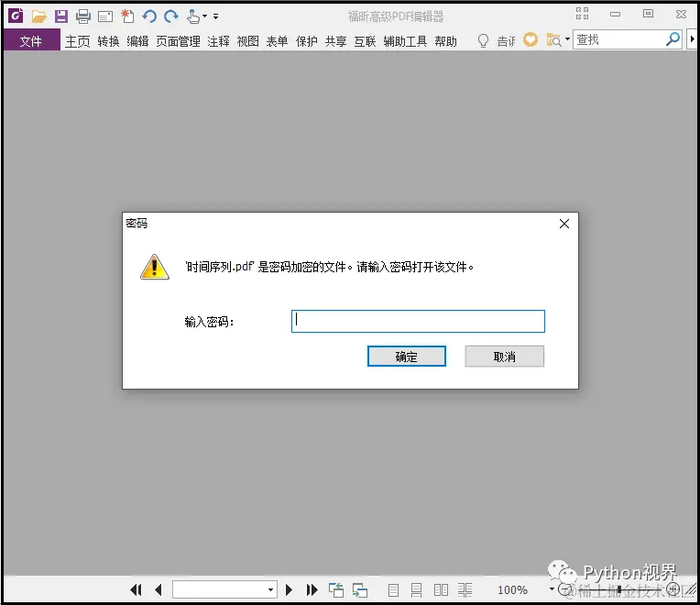Go to next page arrow
700x605 pixels.
coord(289,589)
